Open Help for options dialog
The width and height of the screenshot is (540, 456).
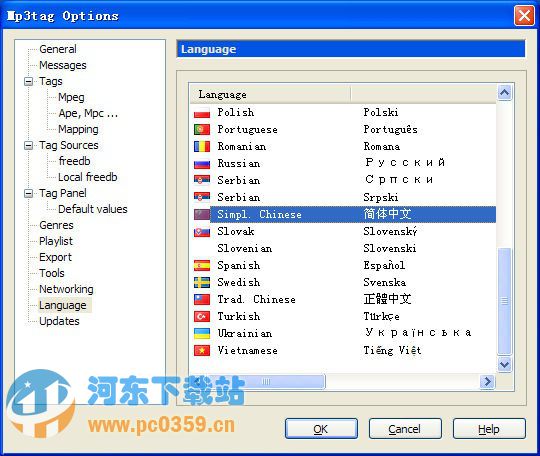coord(489,429)
